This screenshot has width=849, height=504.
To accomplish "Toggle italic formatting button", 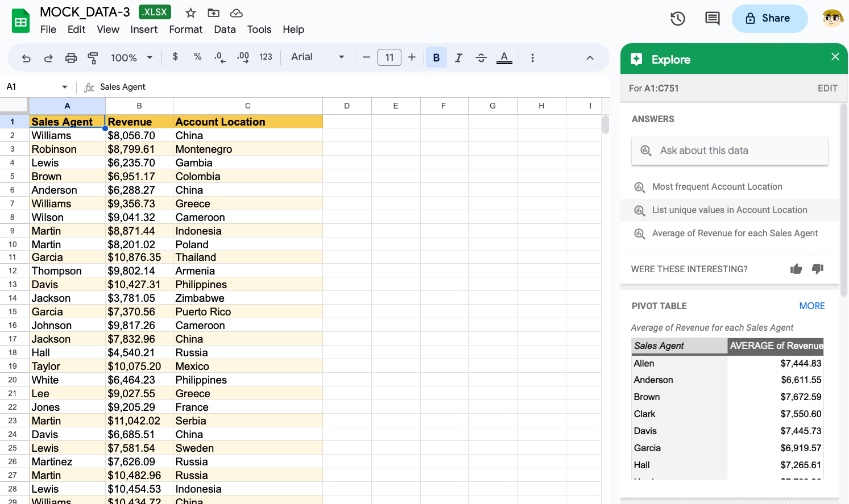I will [459, 57].
